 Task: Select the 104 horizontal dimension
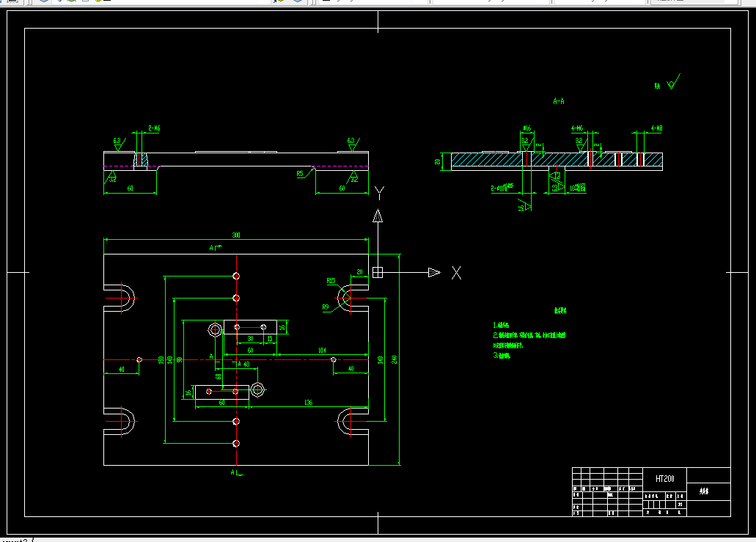(x=322, y=351)
